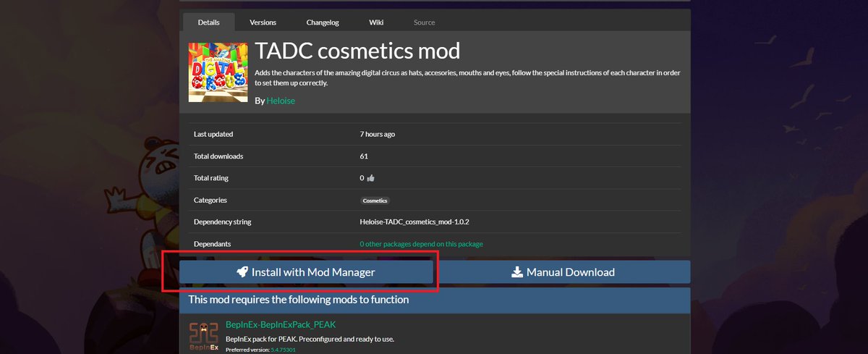868x354 pixels.
Task: Open author Heloise's profile link
Action: pyautogui.click(x=281, y=101)
